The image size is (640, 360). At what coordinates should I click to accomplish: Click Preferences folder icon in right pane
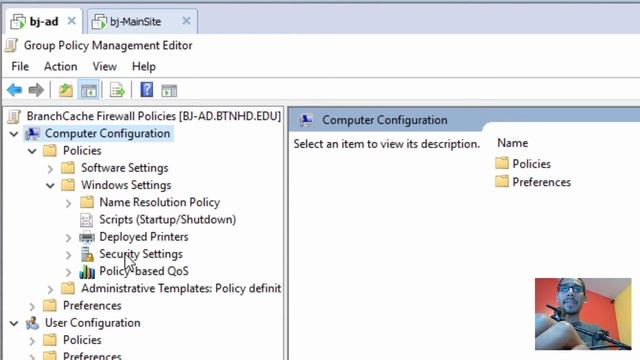click(502, 181)
